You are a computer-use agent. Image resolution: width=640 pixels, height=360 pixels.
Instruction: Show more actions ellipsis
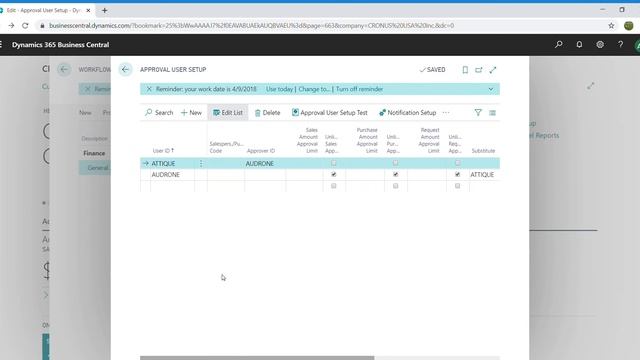click(x=446, y=113)
